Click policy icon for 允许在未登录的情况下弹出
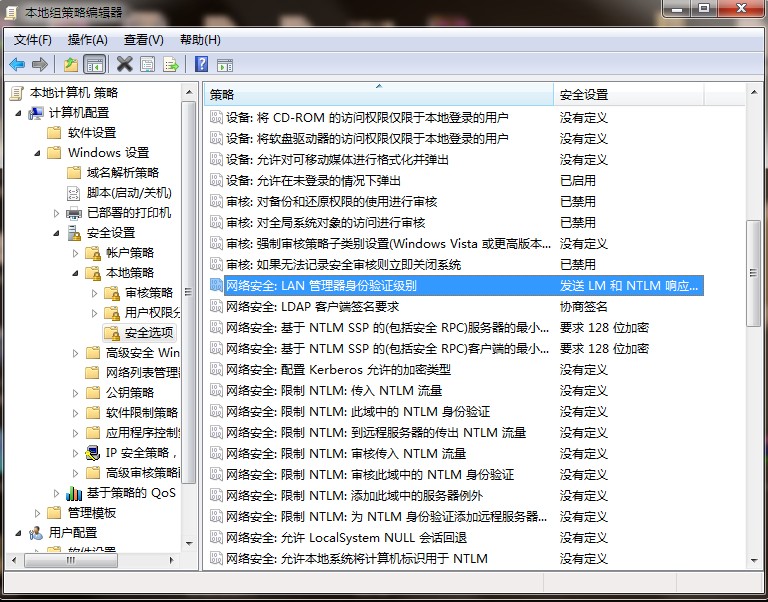Screen dimensions: 768x602 point(216,180)
